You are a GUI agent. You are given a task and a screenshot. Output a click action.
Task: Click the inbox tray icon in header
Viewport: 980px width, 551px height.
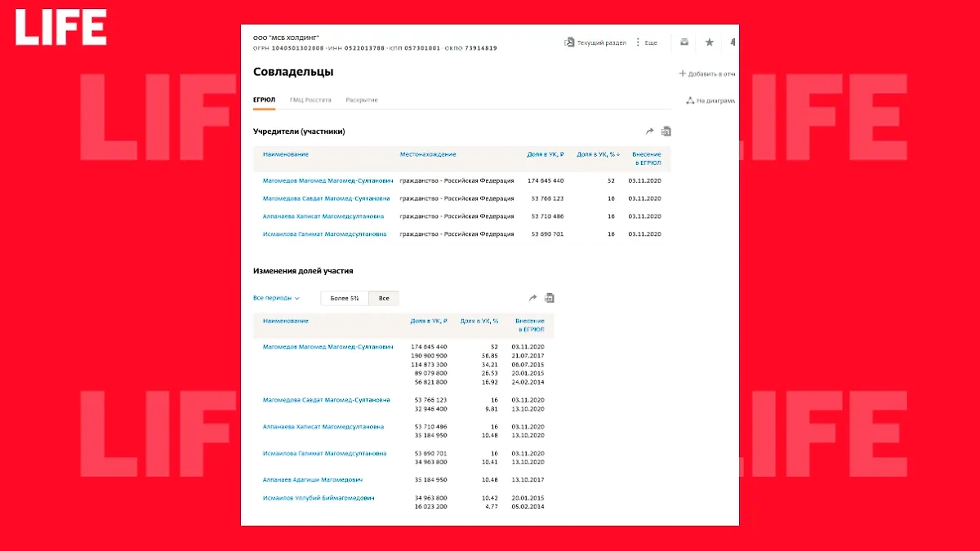point(684,42)
